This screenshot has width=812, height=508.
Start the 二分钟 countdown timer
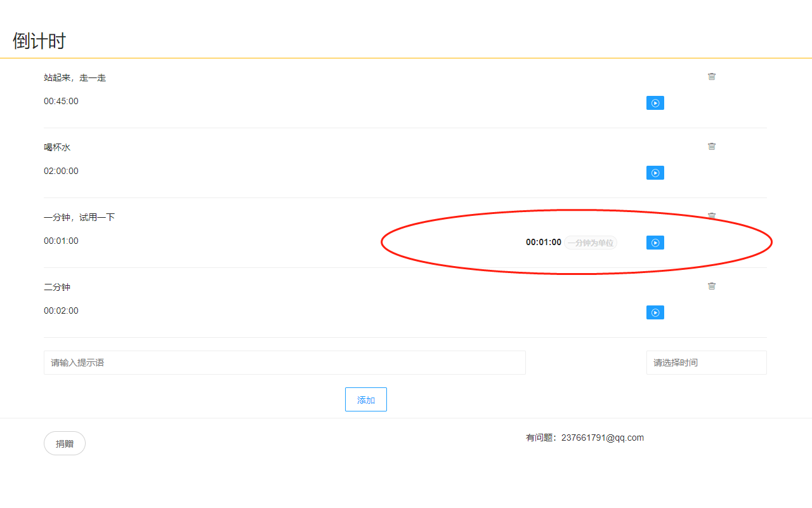coord(655,312)
